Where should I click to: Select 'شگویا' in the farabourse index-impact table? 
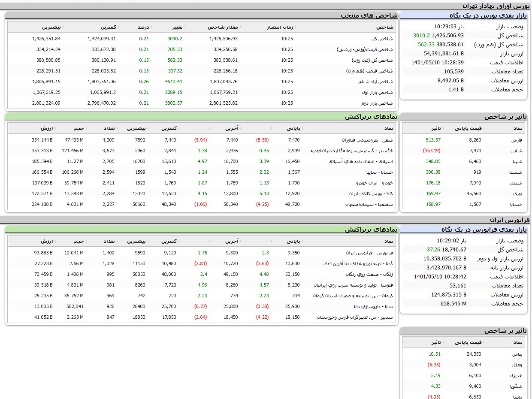[x=517, y=386]
